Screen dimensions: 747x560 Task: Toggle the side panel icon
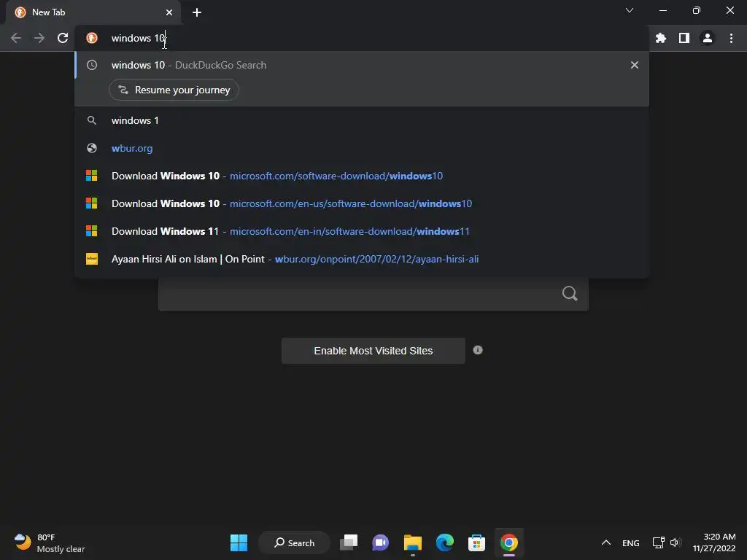pos(684,38)
